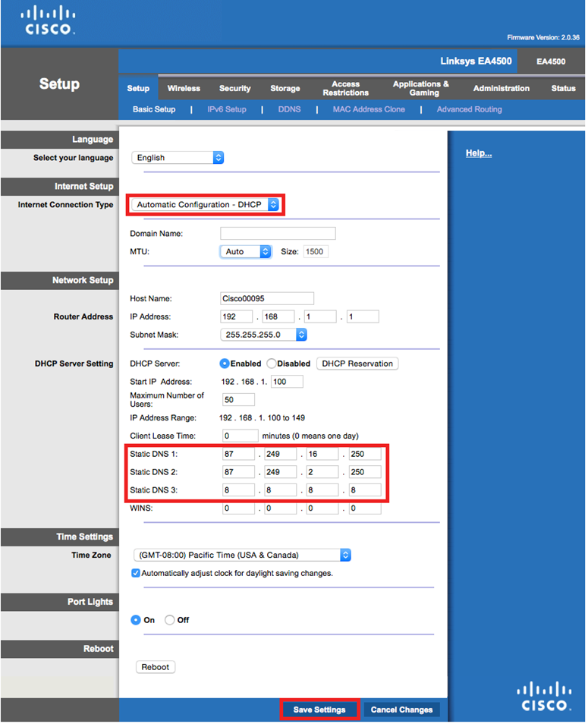Image resolution: width=588 pixels, height=724 pixels.
Task: Open Subnet Mask 255.255.255.0 dropdown
Action: [263, 335]
